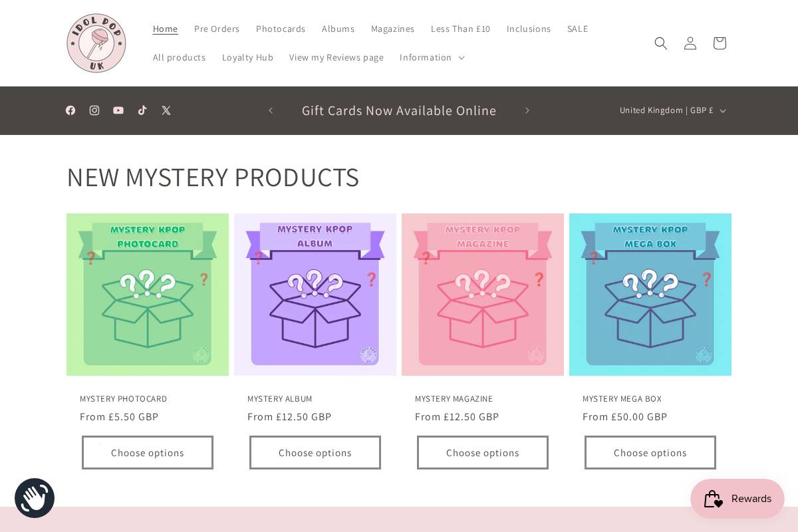Visit the Instagram profile icon
Screen dimensions: 798x532
[94, 110]
